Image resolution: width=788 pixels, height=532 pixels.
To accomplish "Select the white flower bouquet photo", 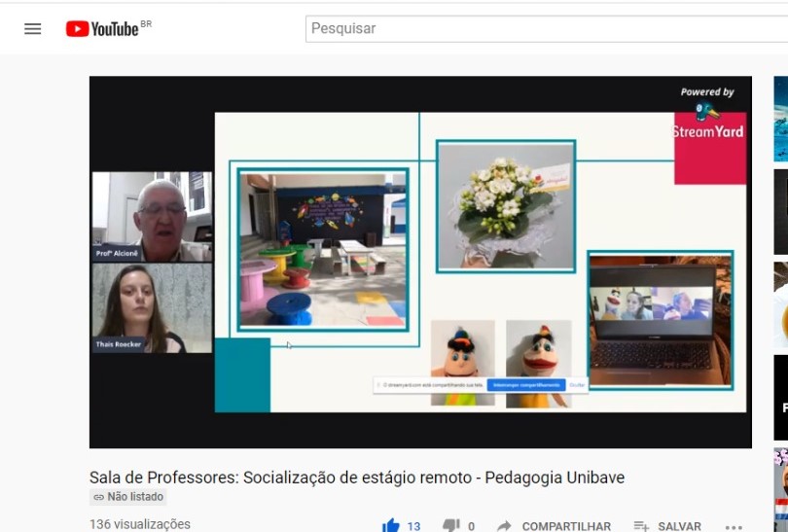I will click(505, 205).
